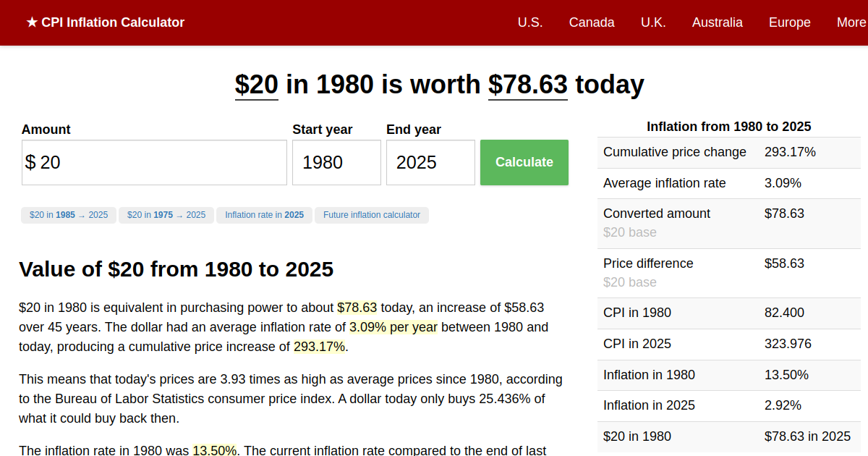Open the Future inflation calculator link
Screen dimensions: 868x456
[371, 215]
